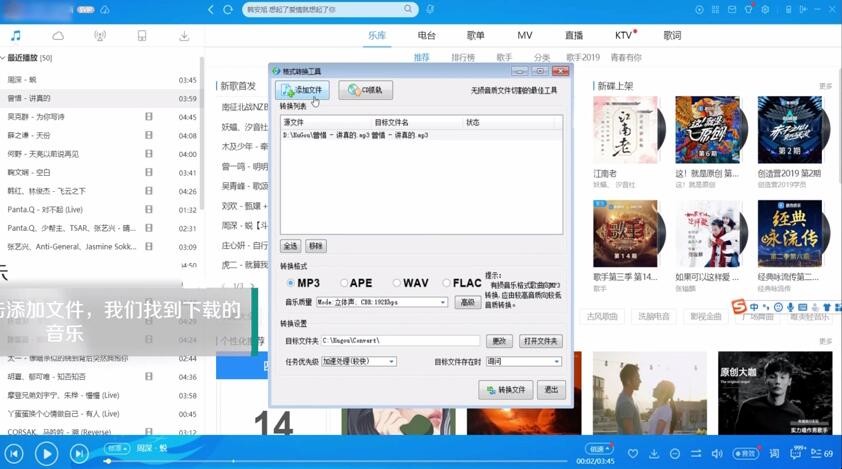
Task: Click the 转换文件 convert button
Action: click(505, 389)
